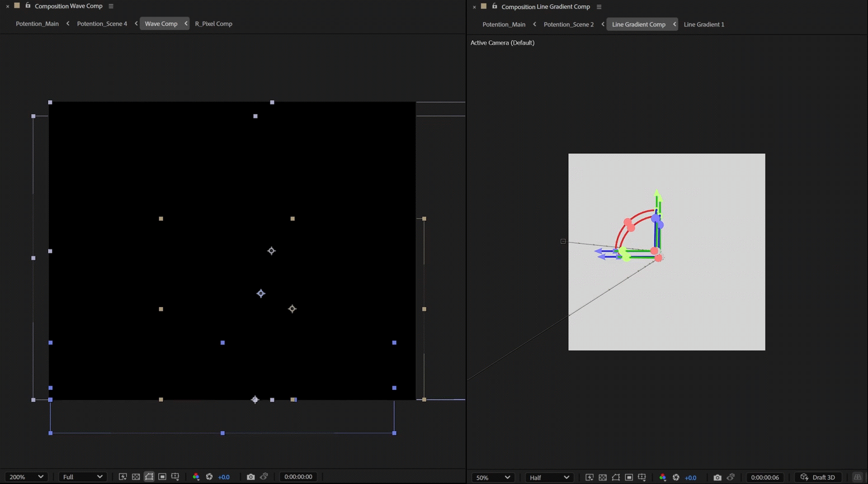Click the 0:00:00:06 timecode display

tap(765, 478)
